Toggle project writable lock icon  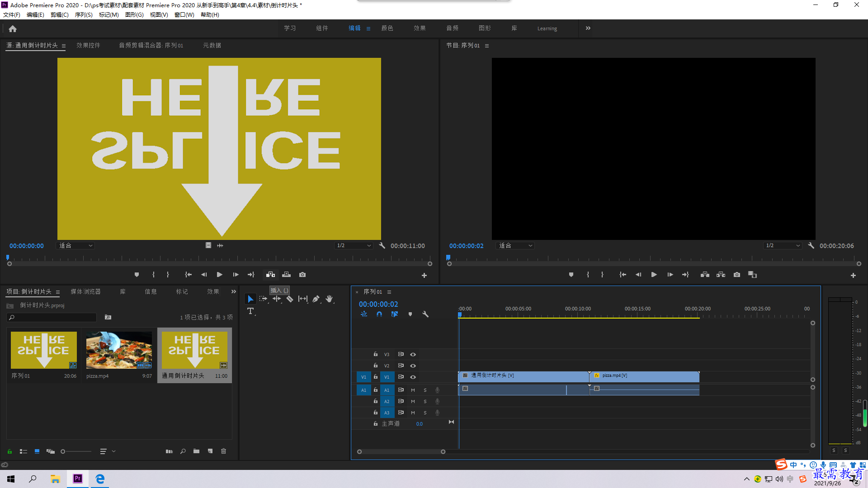[9, 451]
